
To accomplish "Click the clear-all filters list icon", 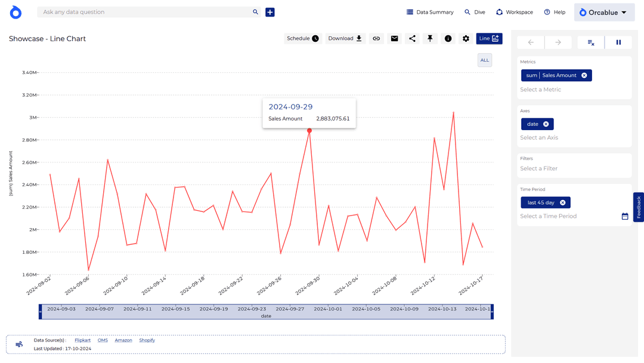I will [x=590, y=42].
